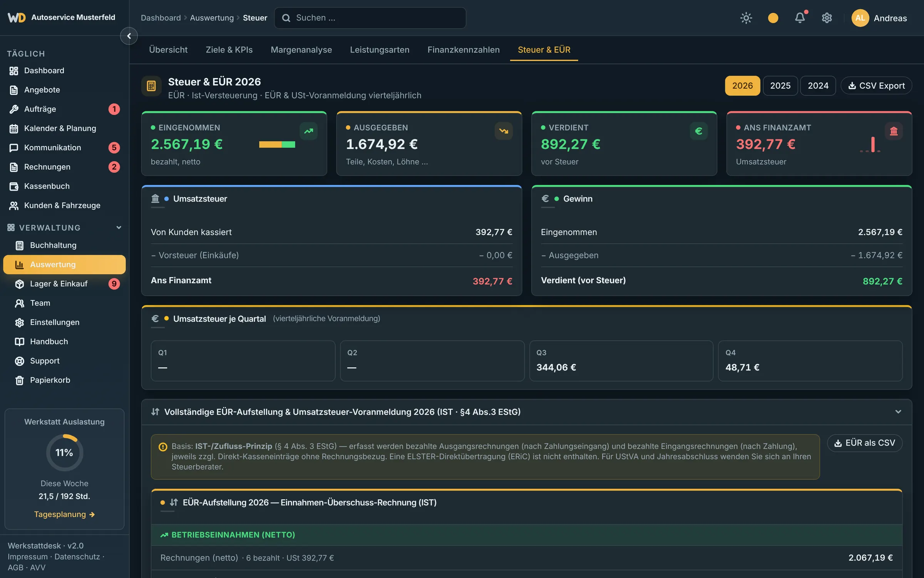Open Auswertung in the breadcrumb

click(212, 18)
